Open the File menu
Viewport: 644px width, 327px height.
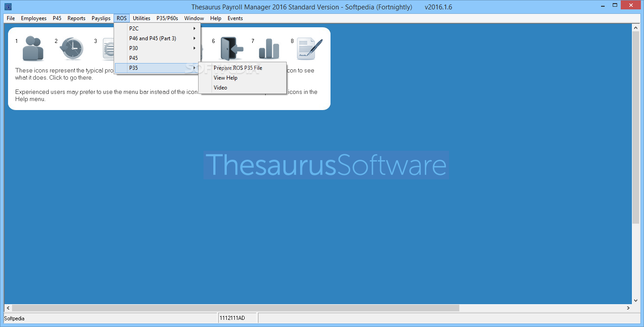[11, 18]
